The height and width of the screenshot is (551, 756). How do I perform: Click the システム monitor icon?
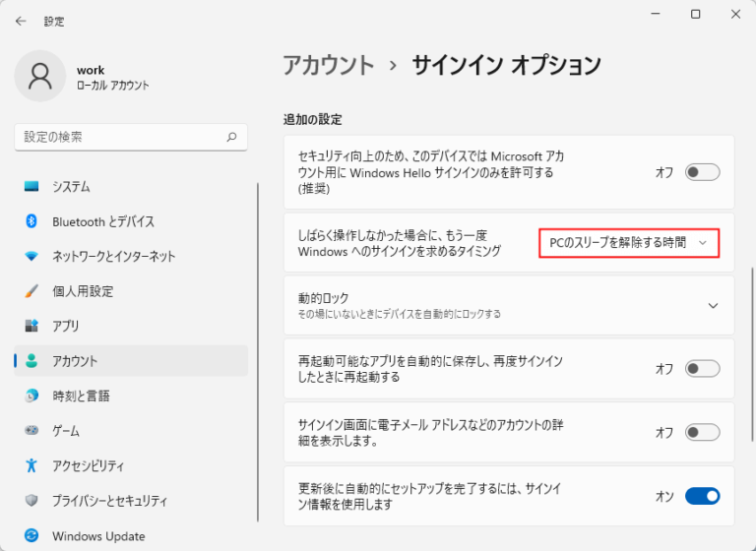click(x=31, y=186)
